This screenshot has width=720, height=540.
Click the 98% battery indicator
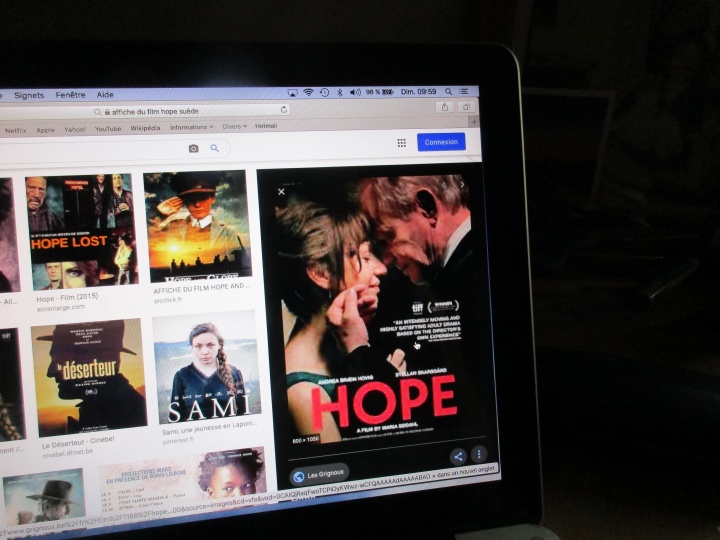(380, 92)
